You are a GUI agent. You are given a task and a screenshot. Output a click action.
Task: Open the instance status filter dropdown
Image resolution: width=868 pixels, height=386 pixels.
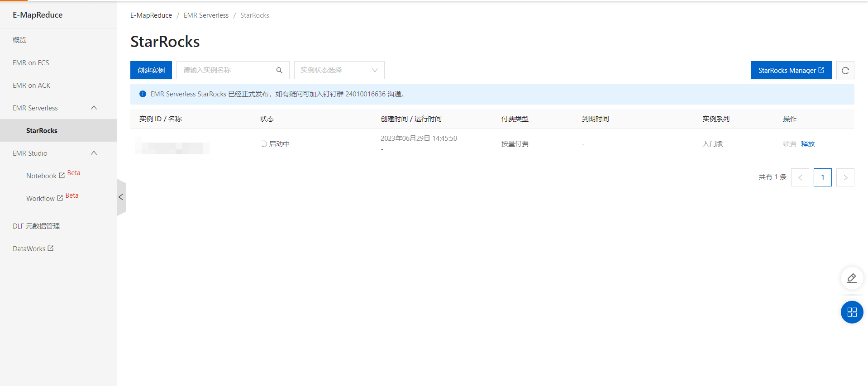pyautogui.click(x=339, y=70)
